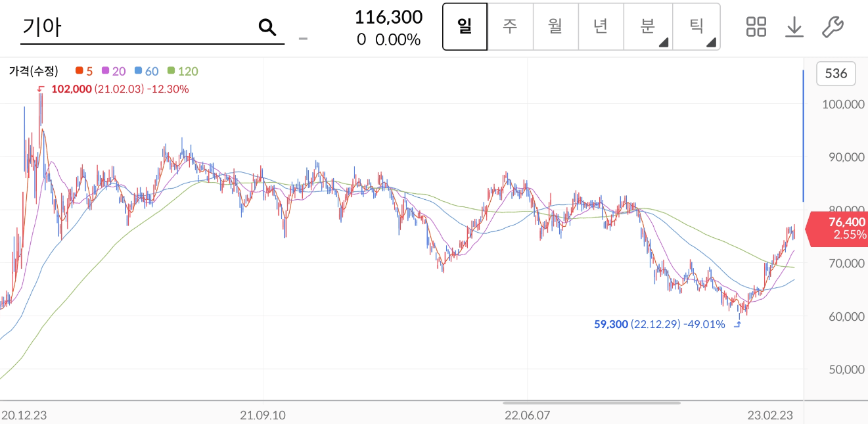Click the 536 candle count box
This screenshot has width=868, height=424.
pos(836,73)
